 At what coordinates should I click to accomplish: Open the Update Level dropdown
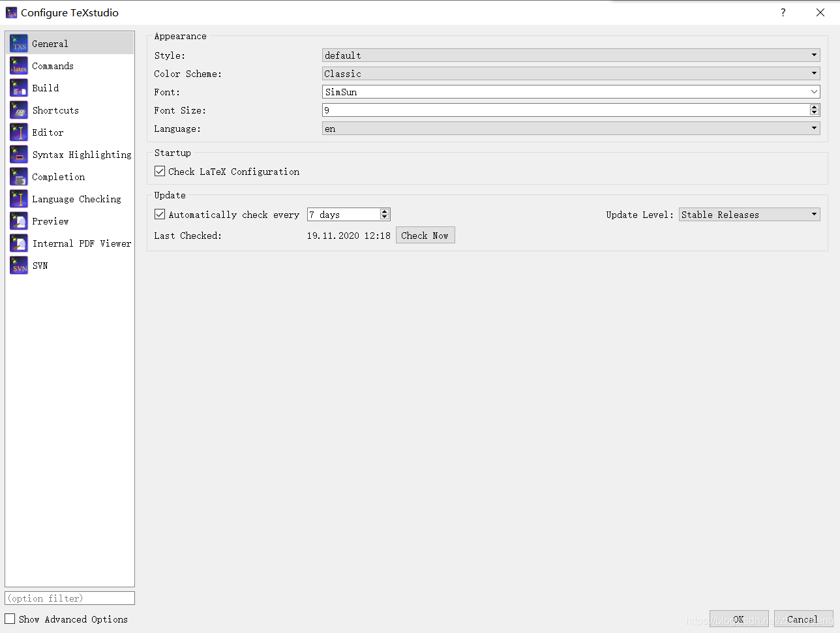749,215
